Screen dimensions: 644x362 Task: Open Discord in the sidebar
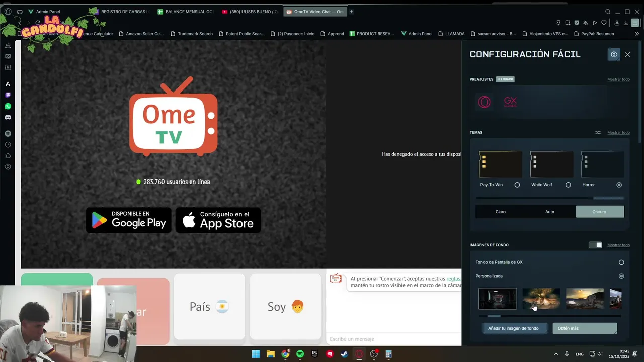click(8, 117)
